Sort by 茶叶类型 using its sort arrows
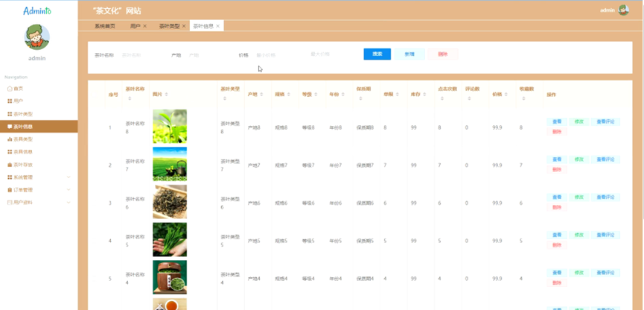Screen dimensions: 644x310 point(225,98)
